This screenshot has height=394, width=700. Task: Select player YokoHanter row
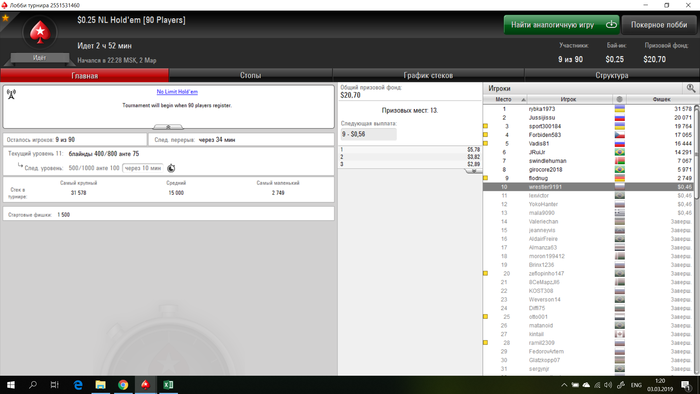point(588,204)
